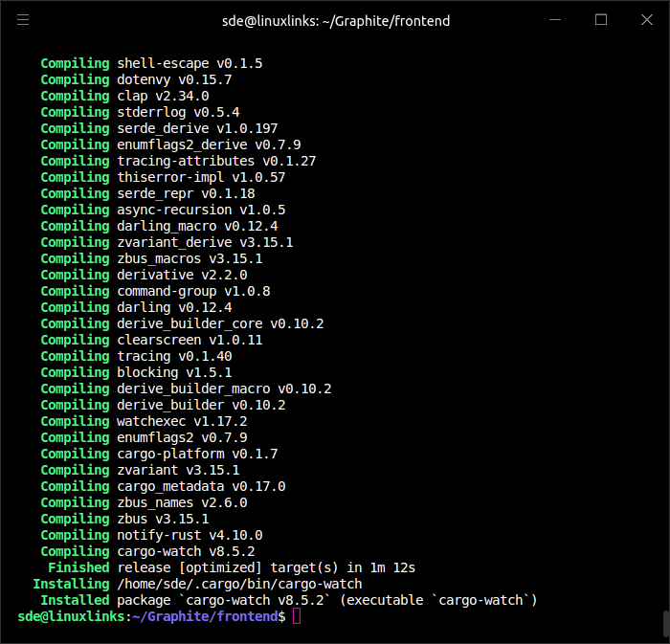Viewport: 670px width, 644px height.
Task: Click the line 'darling v0.12.4'
Action: click(x=174, y=307)
